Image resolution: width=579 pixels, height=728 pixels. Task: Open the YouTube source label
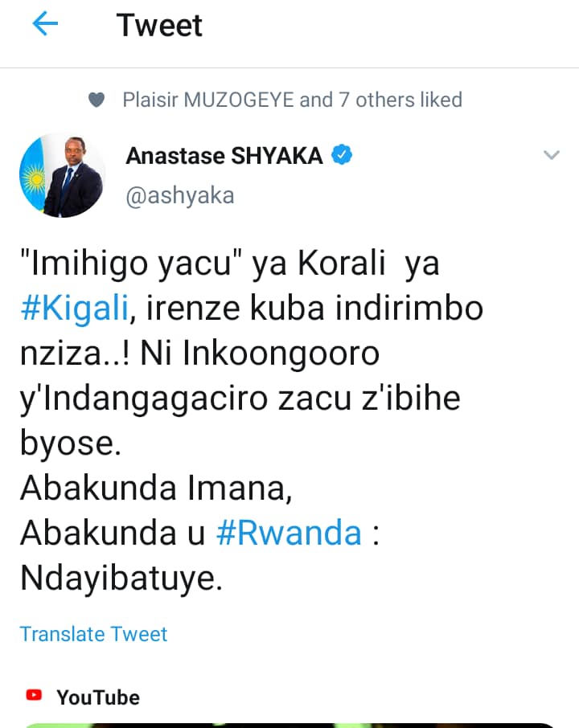98,697
